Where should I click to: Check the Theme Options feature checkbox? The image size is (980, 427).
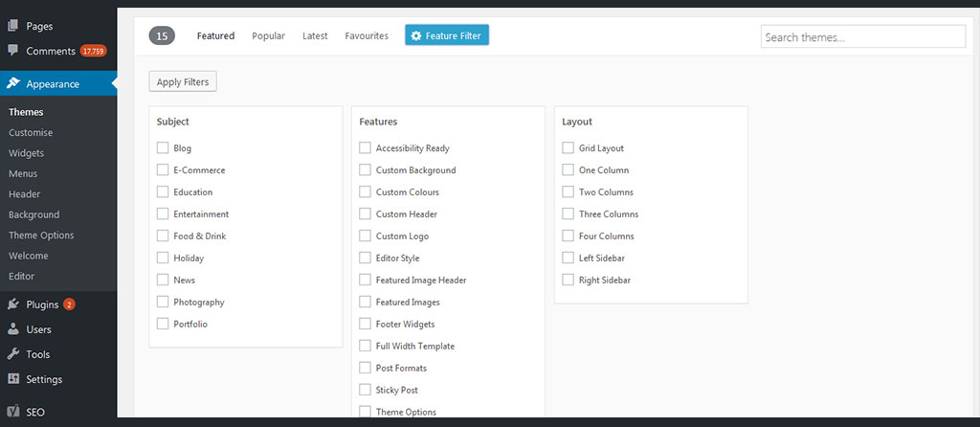[x=365, y=411]
